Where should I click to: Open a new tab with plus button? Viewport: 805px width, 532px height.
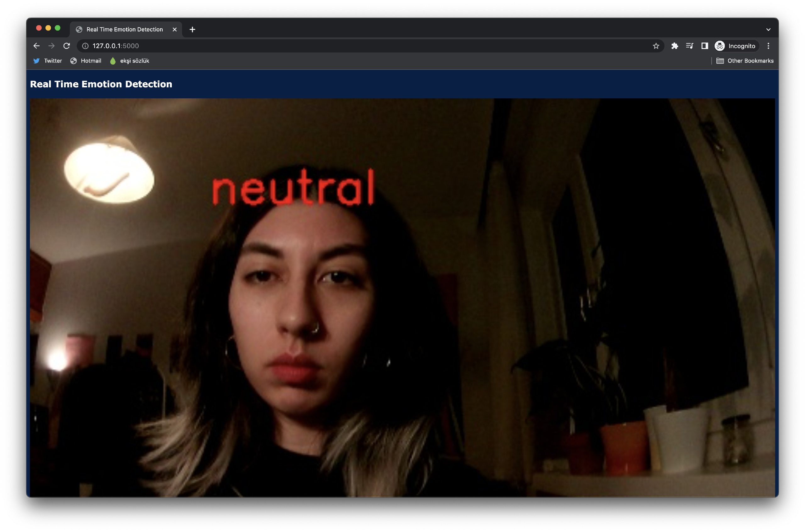click(192, 30)
